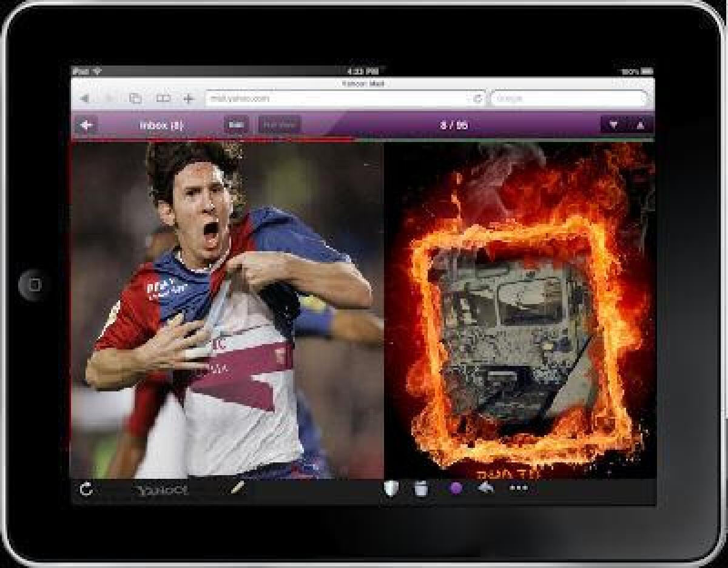Toggle unread status with purple dot
This screenshot has width=728, height=568.
[x=456, y=488]
